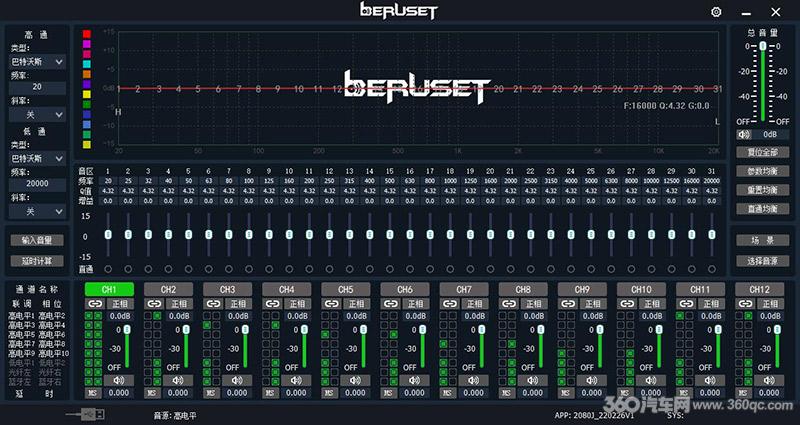This screenshot has height=425, width=800.
Task: Toggle 直通 bypass circle for EQ band 1
Action: click(108, 269)
